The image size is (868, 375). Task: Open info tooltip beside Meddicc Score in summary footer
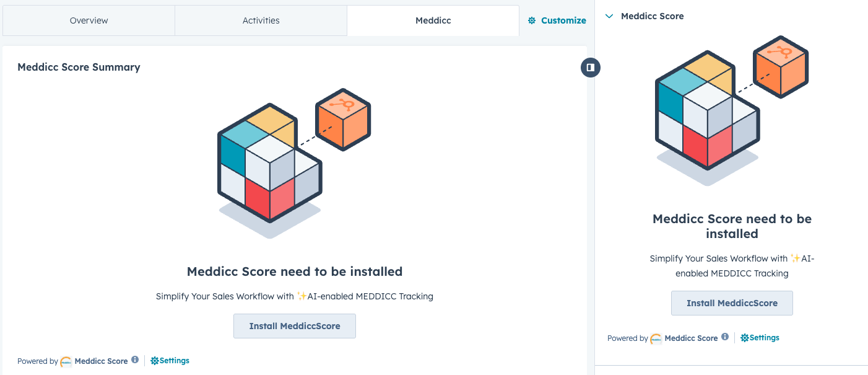tap(135, 360)
